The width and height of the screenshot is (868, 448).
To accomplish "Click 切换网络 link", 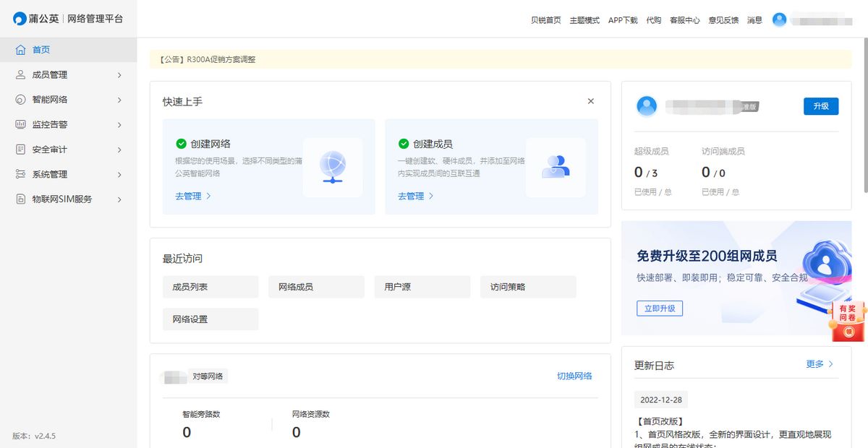I will tap(574, 376).
